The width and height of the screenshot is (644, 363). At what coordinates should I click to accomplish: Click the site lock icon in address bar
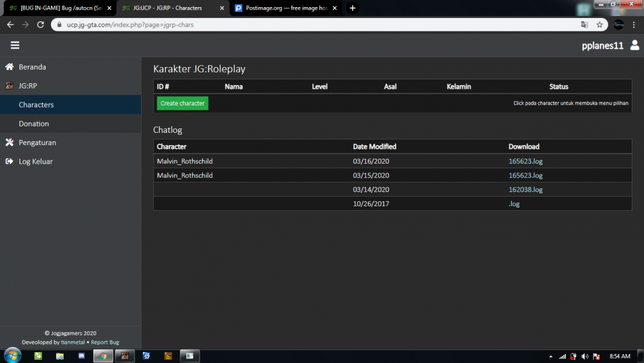point(59,25)
